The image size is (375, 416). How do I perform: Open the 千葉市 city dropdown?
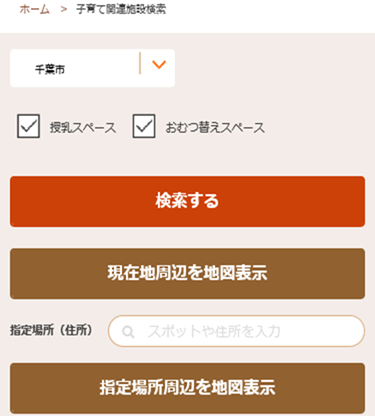pos(92,68)
